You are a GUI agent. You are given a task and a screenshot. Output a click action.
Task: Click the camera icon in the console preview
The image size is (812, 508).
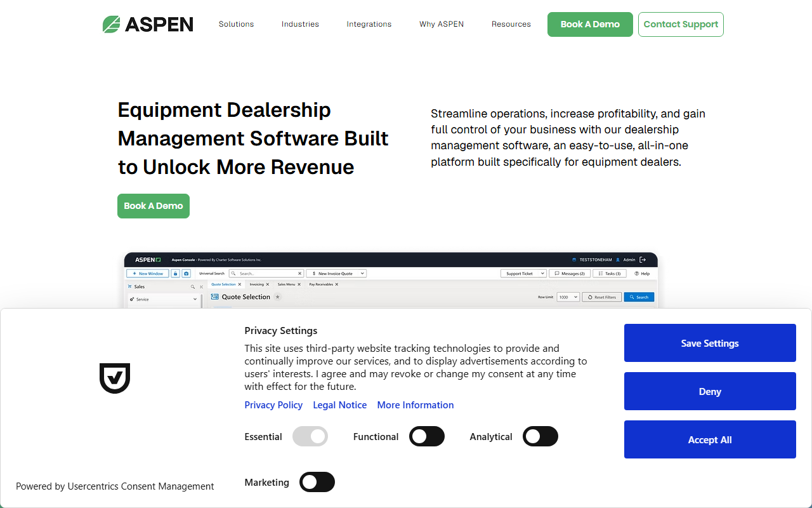[187, 274]
